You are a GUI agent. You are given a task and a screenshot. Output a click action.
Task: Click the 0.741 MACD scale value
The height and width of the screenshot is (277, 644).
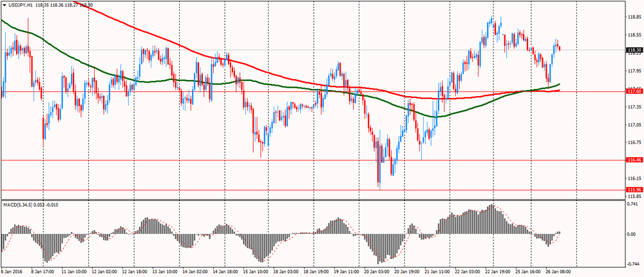tap(634, 205)
